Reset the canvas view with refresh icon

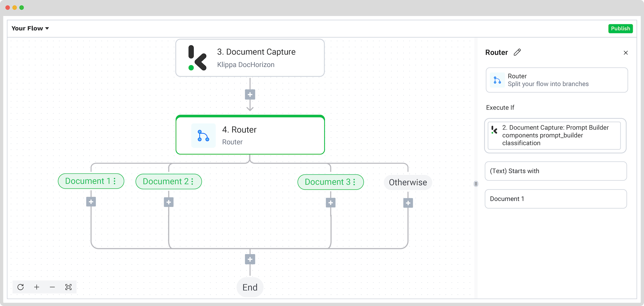coord(21,287)
